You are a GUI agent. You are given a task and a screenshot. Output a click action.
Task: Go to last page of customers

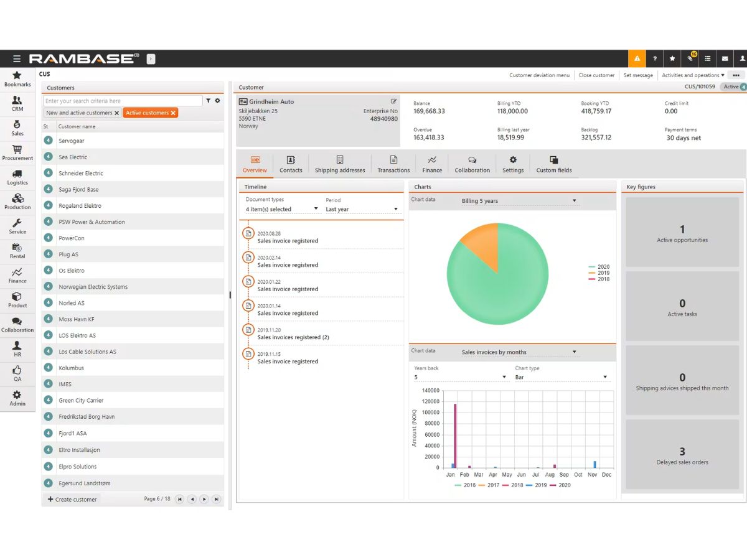coord(216,499)
